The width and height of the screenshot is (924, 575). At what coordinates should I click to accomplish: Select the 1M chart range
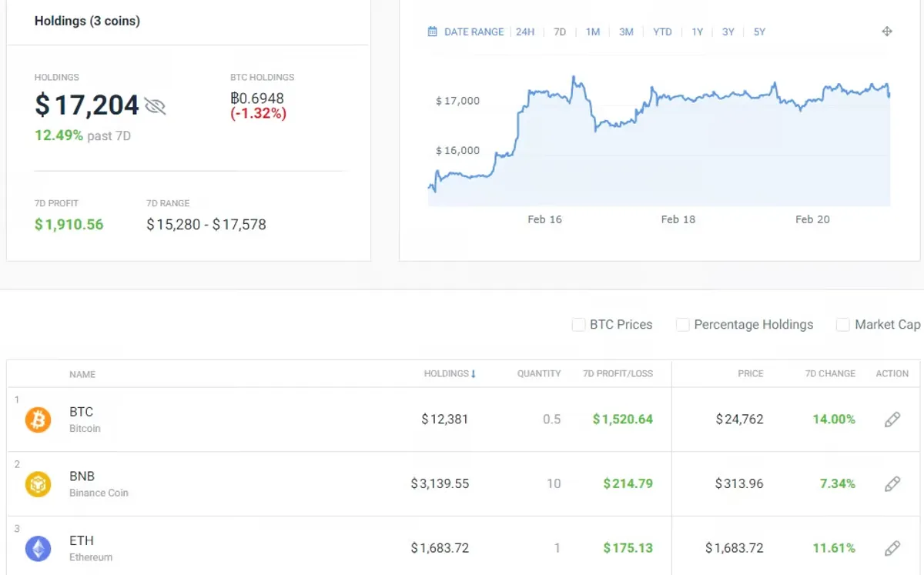[592, 32]
